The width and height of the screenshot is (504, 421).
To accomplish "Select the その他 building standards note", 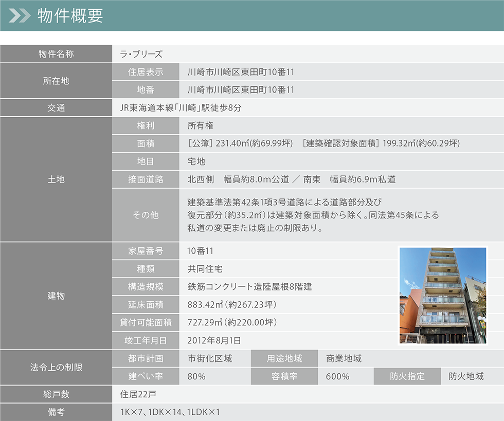I will click(313, 215).
